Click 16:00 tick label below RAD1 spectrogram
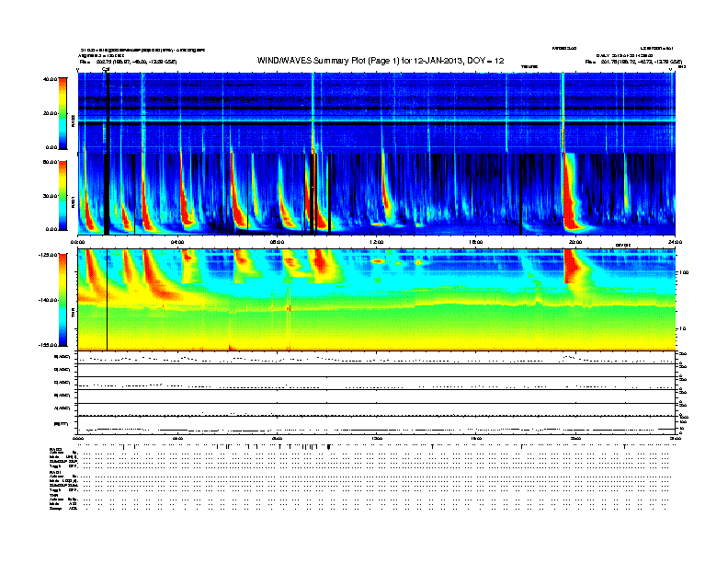The width and height of the screenshot is (728, 563). pos(476,242)
